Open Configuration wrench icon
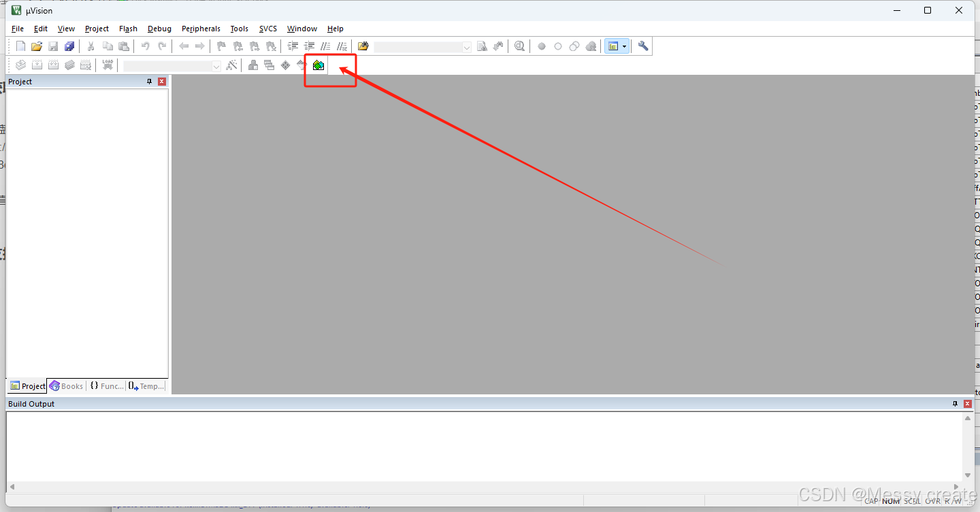Image resolution: width=980 pixels, height=512 pixels. tap(643, 46)
